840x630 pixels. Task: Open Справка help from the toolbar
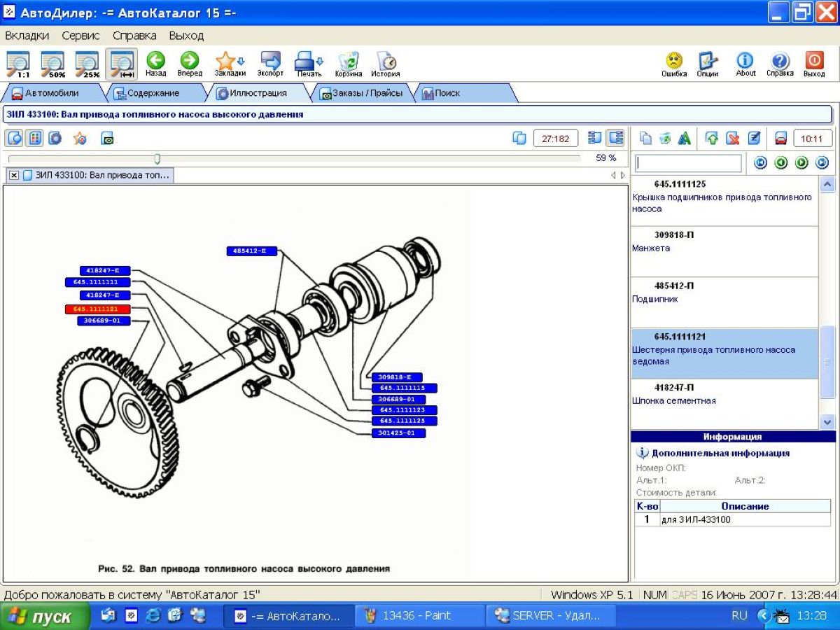[x=780, y=64]
